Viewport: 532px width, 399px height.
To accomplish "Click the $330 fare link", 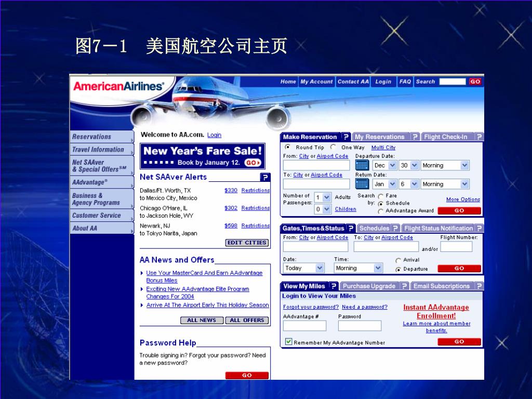I will pos(231,190).
